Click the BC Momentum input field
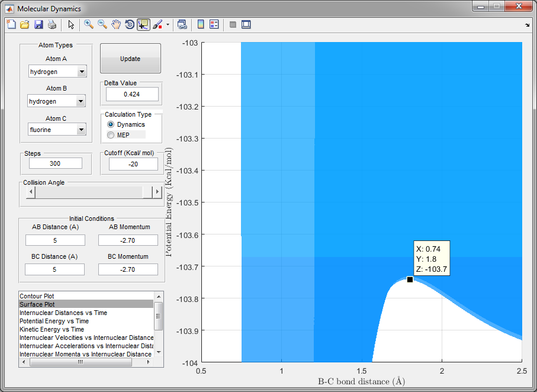537x392 pixels. point(128,269)
